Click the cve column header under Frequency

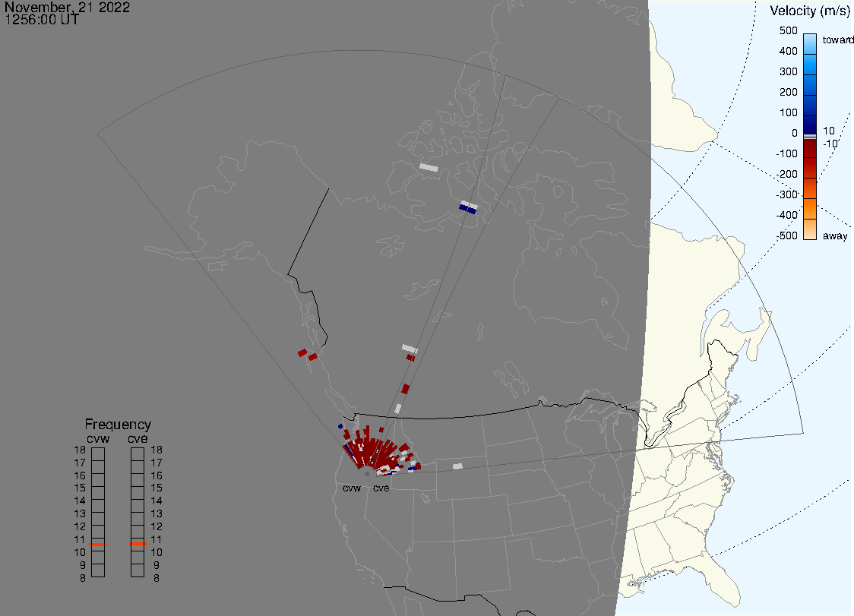click(138, 439)
